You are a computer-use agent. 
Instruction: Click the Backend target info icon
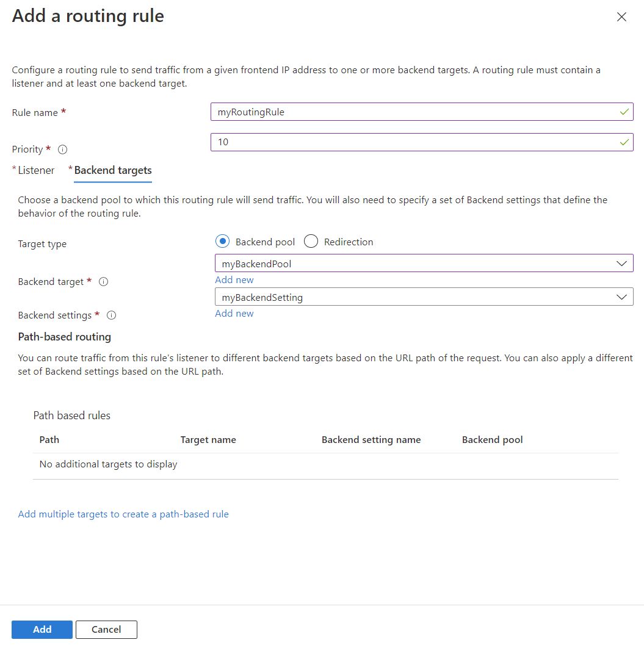coord(104,282)
